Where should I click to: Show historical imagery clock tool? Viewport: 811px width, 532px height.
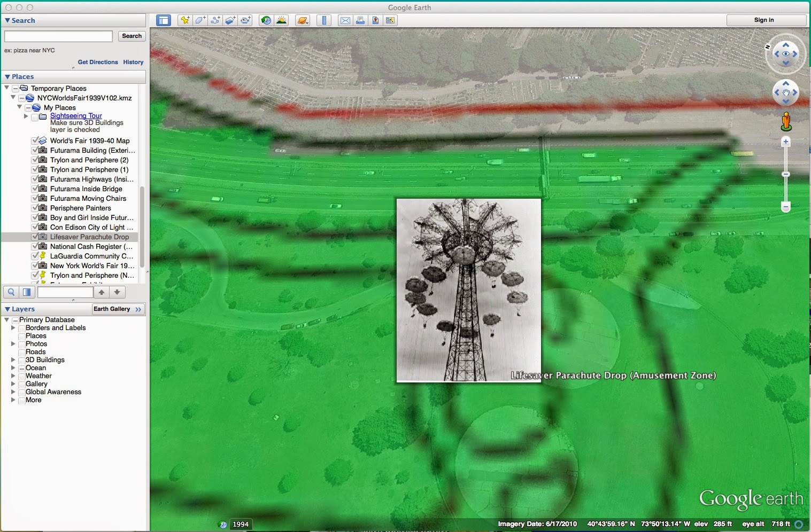tap(266, 20)
